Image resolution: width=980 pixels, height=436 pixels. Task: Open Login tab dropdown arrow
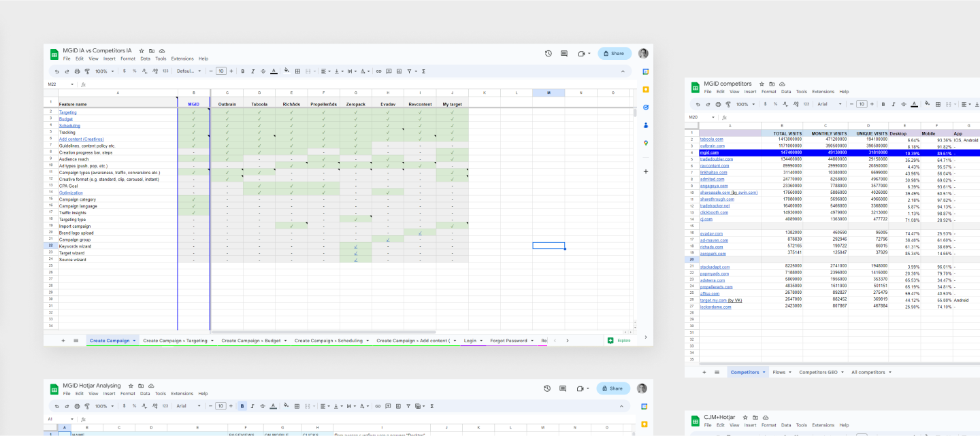click(481, 341)
